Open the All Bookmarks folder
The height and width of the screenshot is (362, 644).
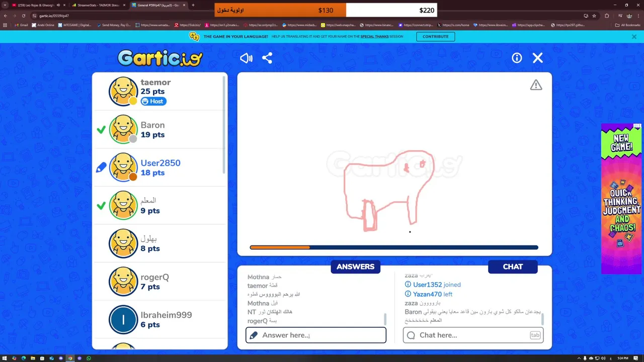pos(627,25)
